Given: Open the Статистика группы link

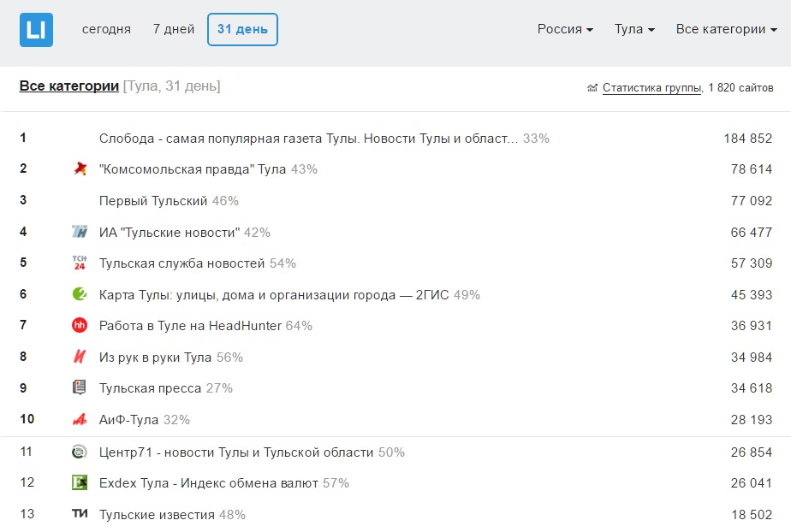Looking at the screenshot, I should (651, 87).
